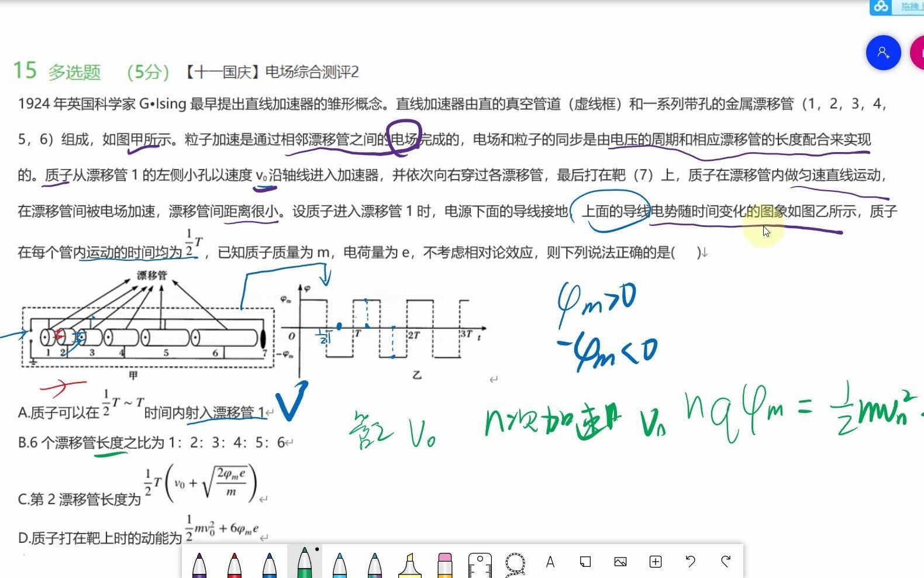Screen dimensions: 924x578
Task: Click the (5分) score label
Action: coord(148,73)
